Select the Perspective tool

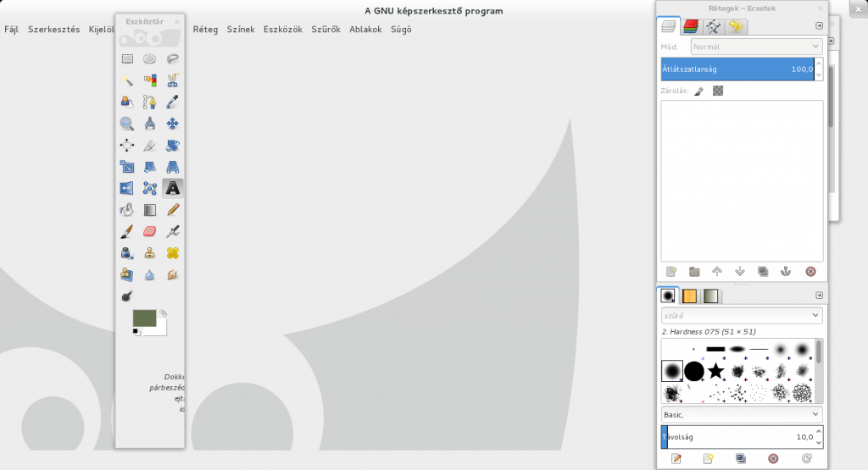(x=172, y=167)
